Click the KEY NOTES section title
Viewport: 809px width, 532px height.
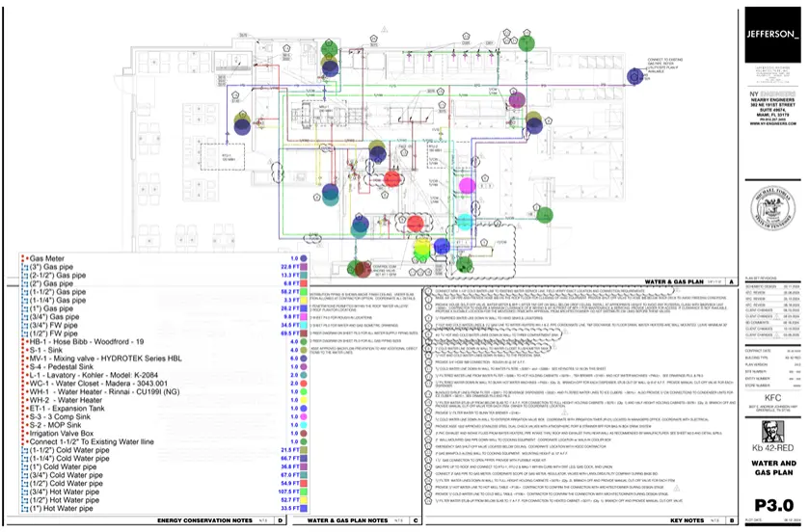687,520
